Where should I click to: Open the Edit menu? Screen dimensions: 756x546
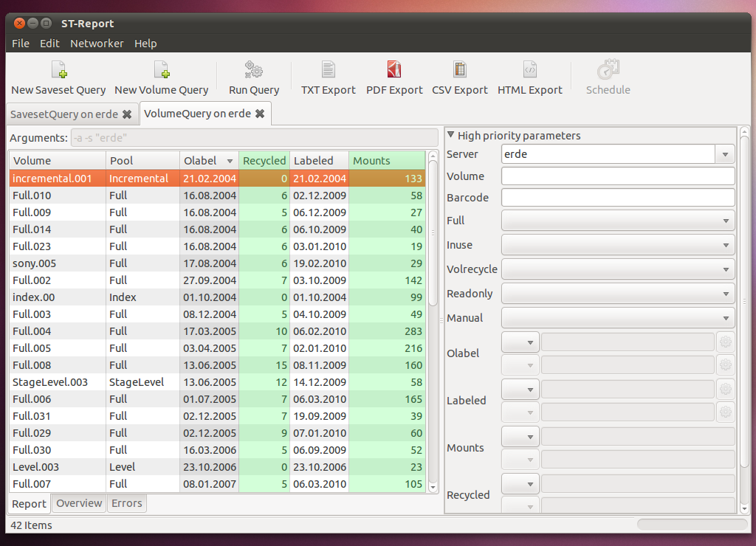(49, 44)
